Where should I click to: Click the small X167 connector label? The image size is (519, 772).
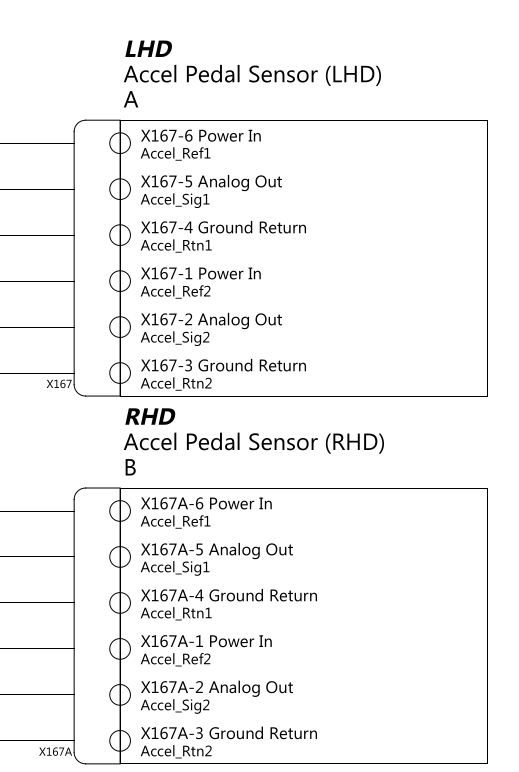[59, 385]
